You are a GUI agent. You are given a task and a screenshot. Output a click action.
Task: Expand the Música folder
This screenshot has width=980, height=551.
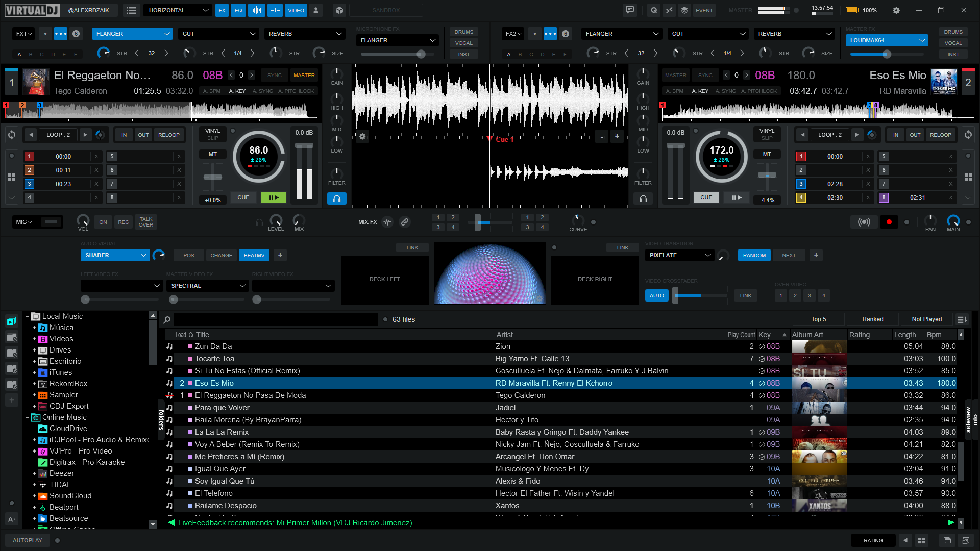click(x=34, y=328)
